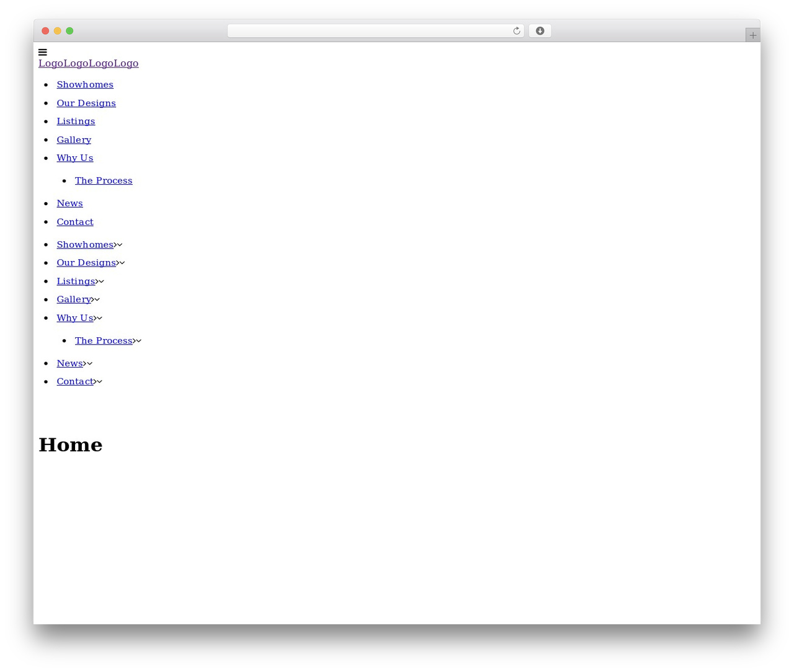Open Our Designs link without chevron arrows
Image resolution: width=794 pixels, height=672 pixels.
click(86, 103)
